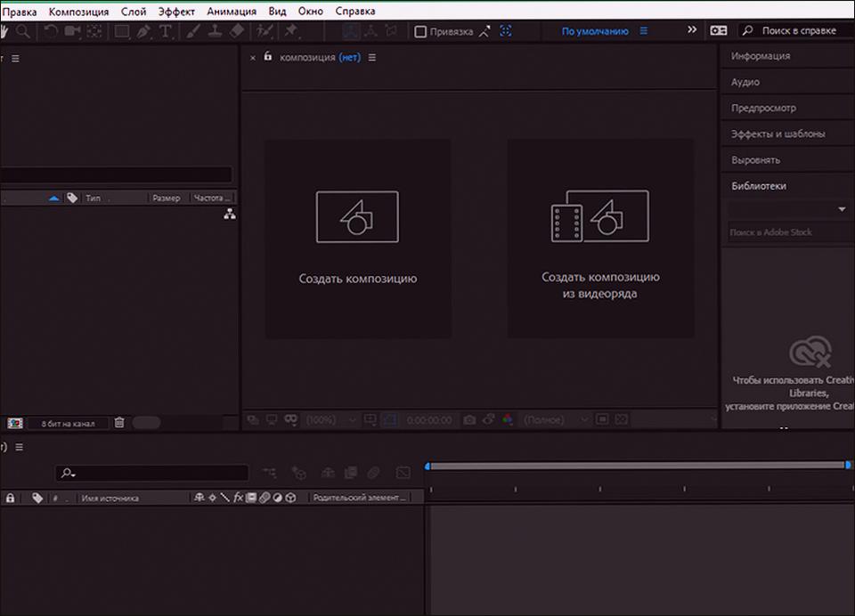Select the Type (T) tool
Viewport: 855px width, 616px height.
[166, 31]
